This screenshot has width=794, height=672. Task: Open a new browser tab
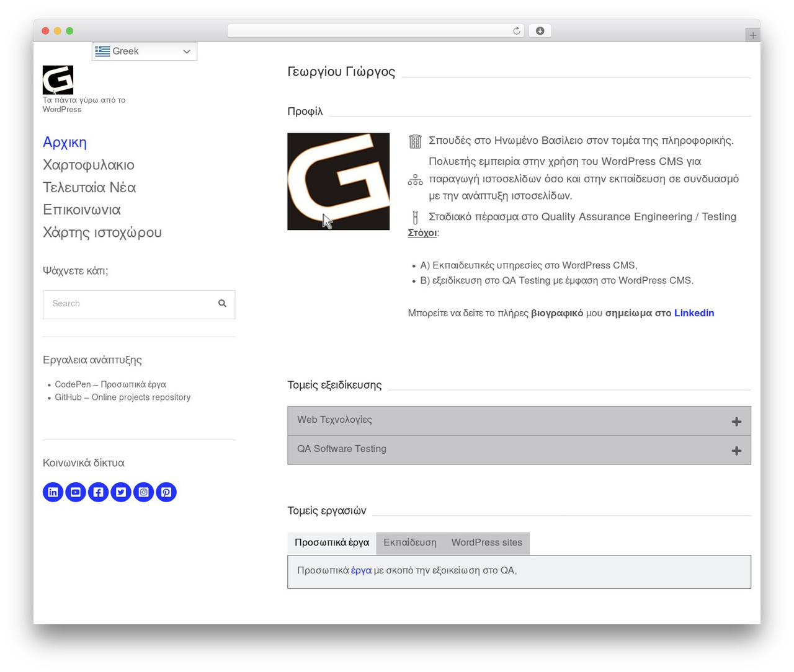click(752, 35)
